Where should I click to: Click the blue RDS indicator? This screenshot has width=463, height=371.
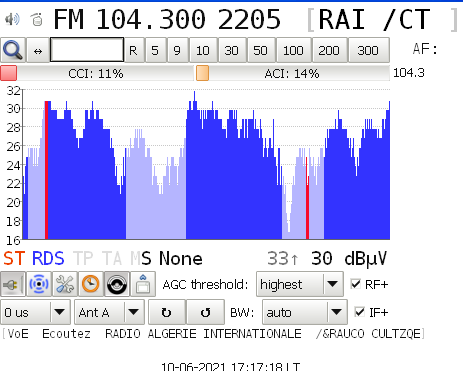coord(48,258)
